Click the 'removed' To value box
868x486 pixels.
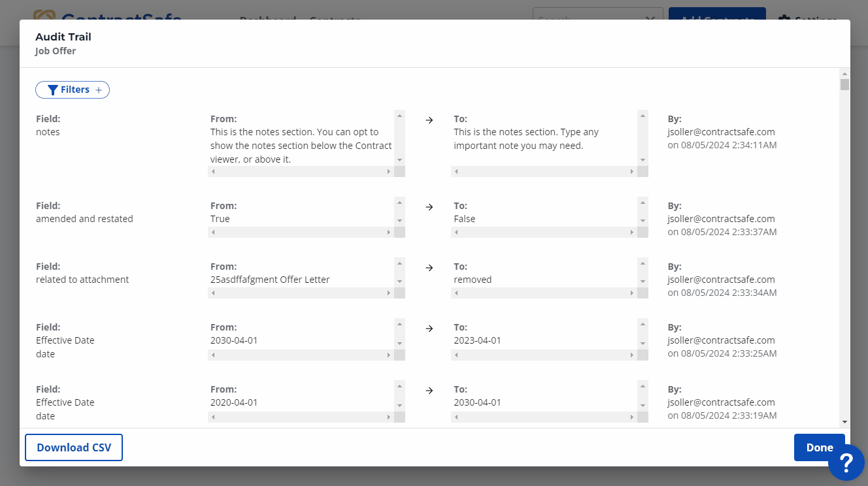(x=544, y=280)
